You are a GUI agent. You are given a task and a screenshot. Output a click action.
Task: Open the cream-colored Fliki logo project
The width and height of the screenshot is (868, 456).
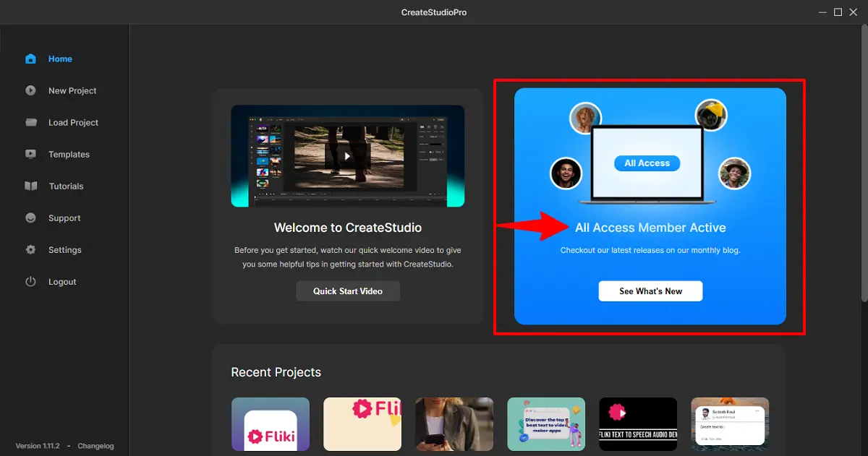(x=362, y=423)
